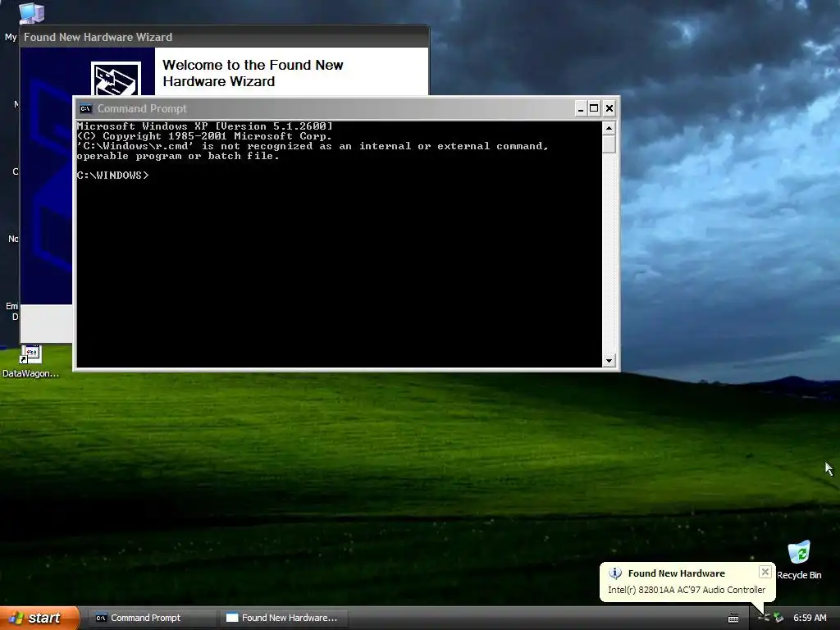The image size is (840, 630).
Task: Close the Command Prompt window
Action: (x=609, y=109)
